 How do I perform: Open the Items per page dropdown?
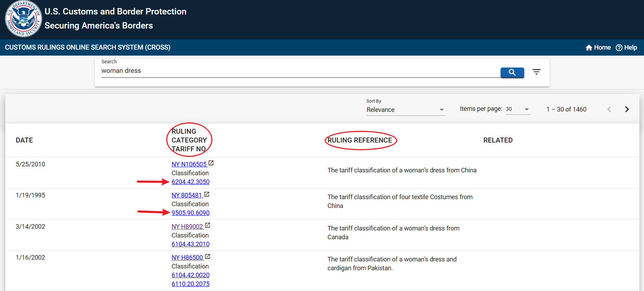click(518, 109)
